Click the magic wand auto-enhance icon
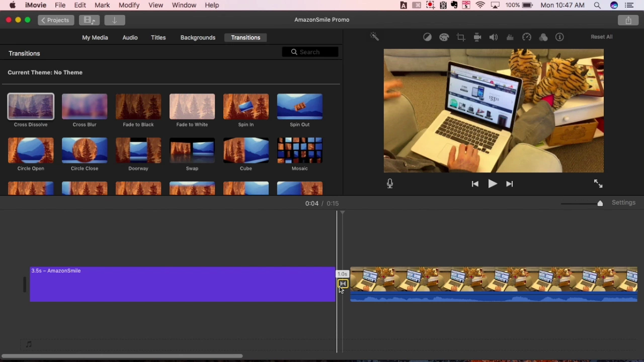The image size is (644, 362). tap(374, 37)
